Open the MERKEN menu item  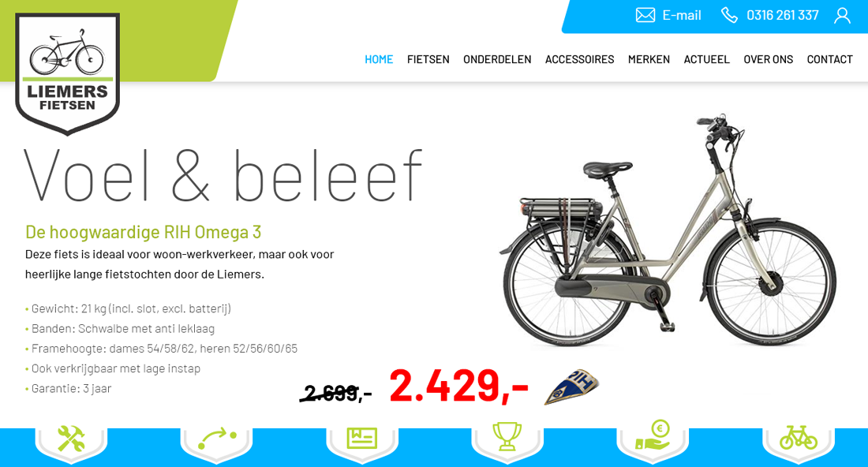coord(649,59)
